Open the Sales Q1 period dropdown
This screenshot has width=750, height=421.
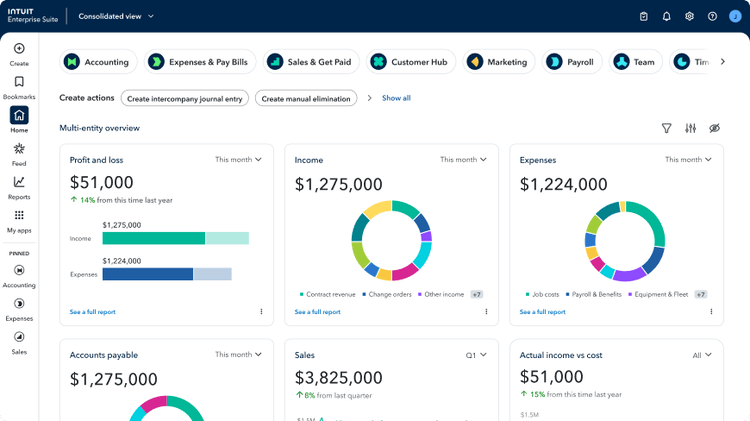[x=476, y=355]
